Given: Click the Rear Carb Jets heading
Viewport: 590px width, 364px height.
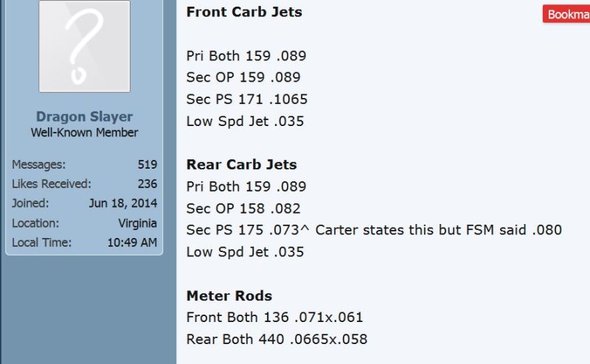Looking at the screenshot, I should (x=242, y=165).
